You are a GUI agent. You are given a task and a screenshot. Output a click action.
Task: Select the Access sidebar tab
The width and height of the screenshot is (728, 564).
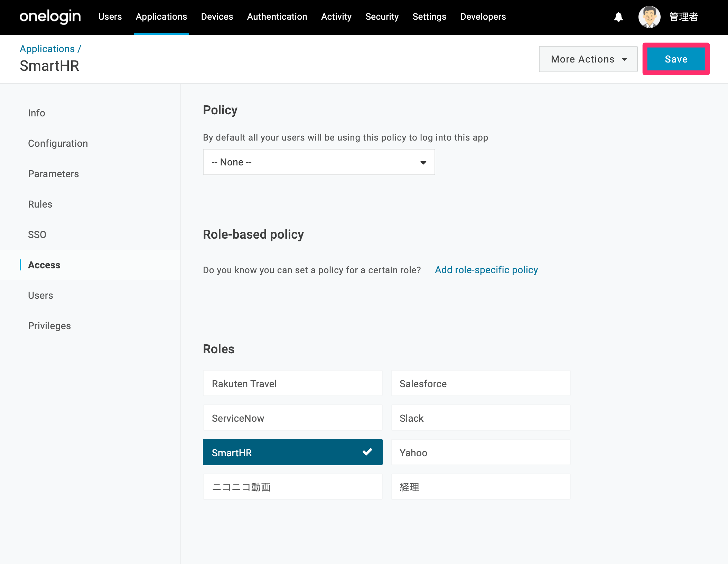[44, 265]
